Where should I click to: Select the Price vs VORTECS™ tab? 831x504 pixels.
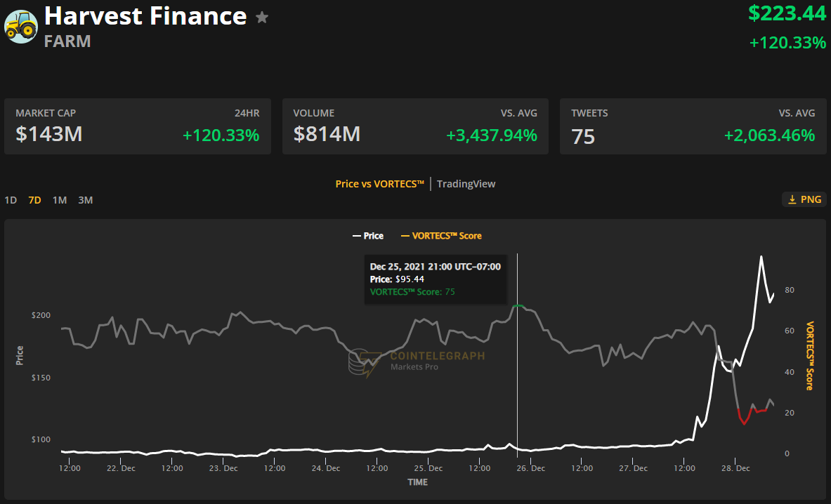coord(379,184)
